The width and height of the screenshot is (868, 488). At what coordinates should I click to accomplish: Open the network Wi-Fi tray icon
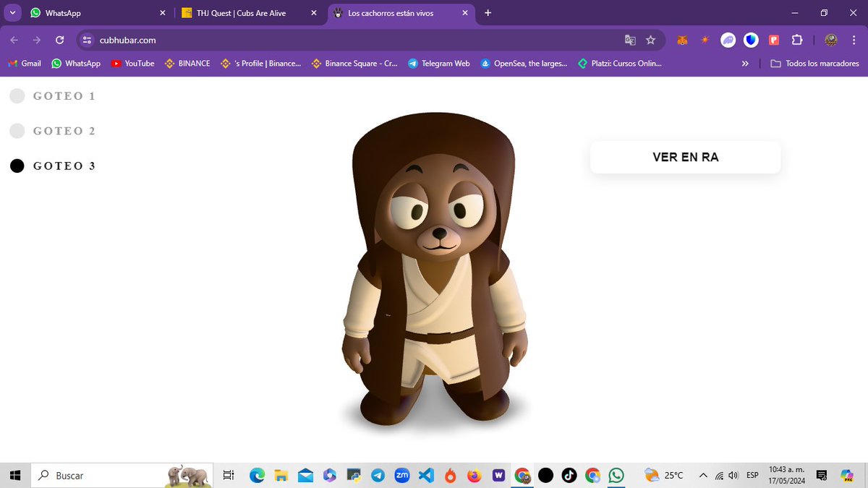[x=719, y=475]
